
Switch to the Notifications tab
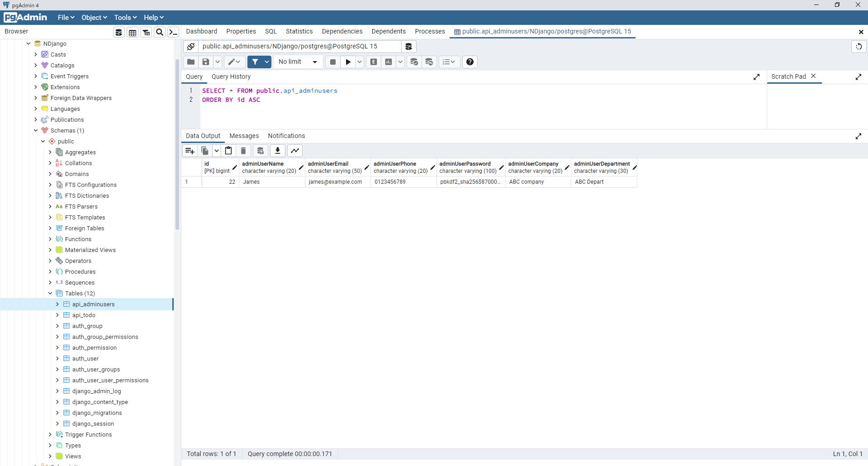click(x=286, y=136)
